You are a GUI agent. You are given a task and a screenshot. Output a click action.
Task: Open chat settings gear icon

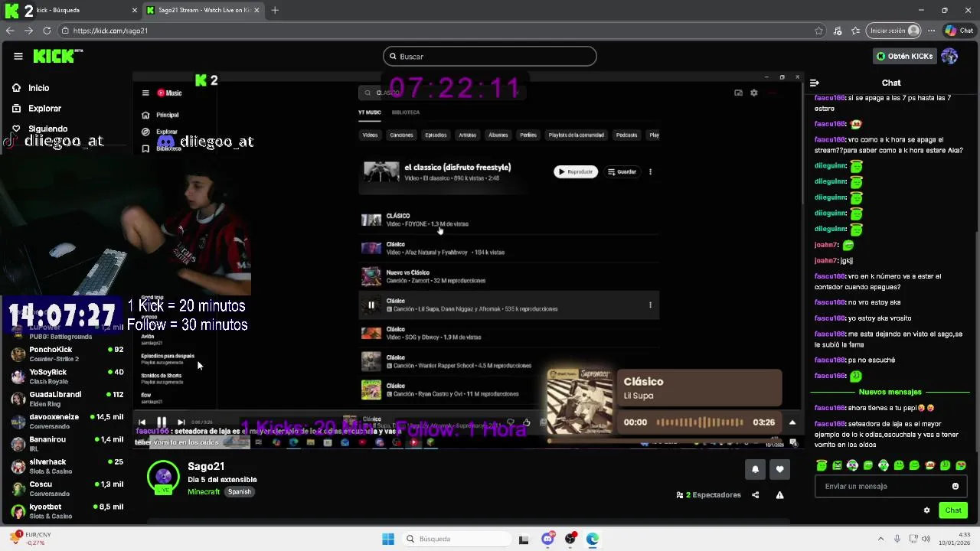pyautogui.click(x=926, y=510)
